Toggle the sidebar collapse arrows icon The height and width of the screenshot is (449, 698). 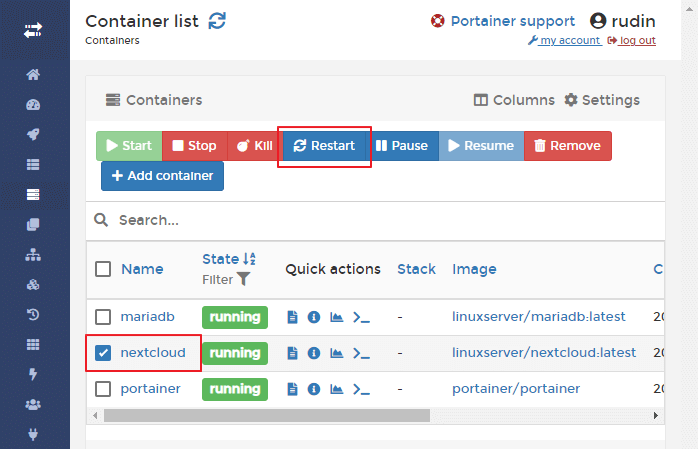pyautogui.click(x=33, y=30)
